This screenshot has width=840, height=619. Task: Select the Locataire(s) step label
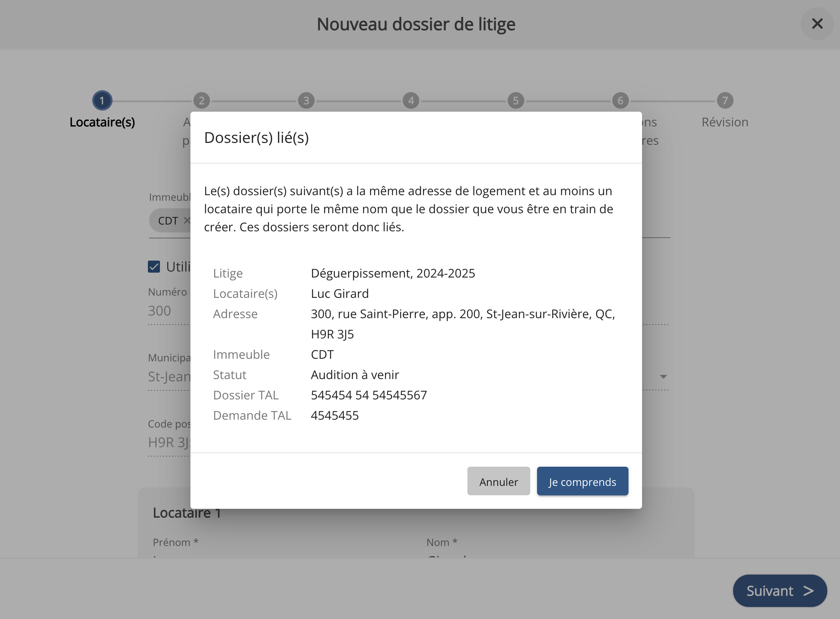click(102, 122)
